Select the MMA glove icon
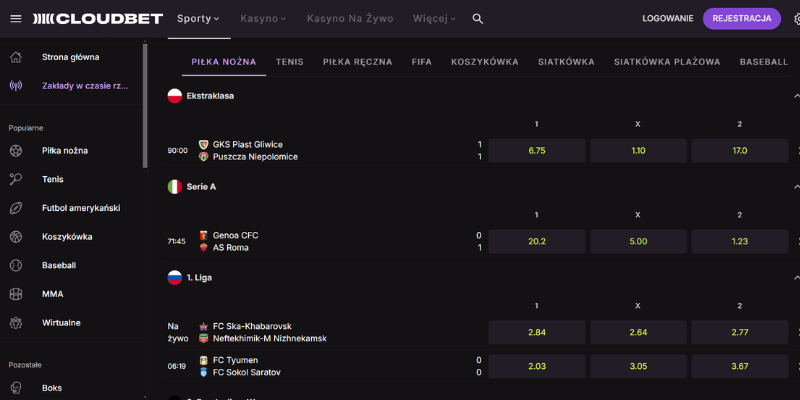Screen dimensions: 800x400 pyautogui.click(x=16, y=294)
